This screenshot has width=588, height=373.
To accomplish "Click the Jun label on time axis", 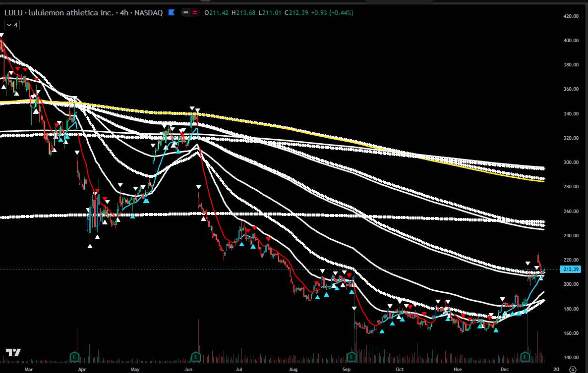I will pyautogui.click(x=188, y=369).
